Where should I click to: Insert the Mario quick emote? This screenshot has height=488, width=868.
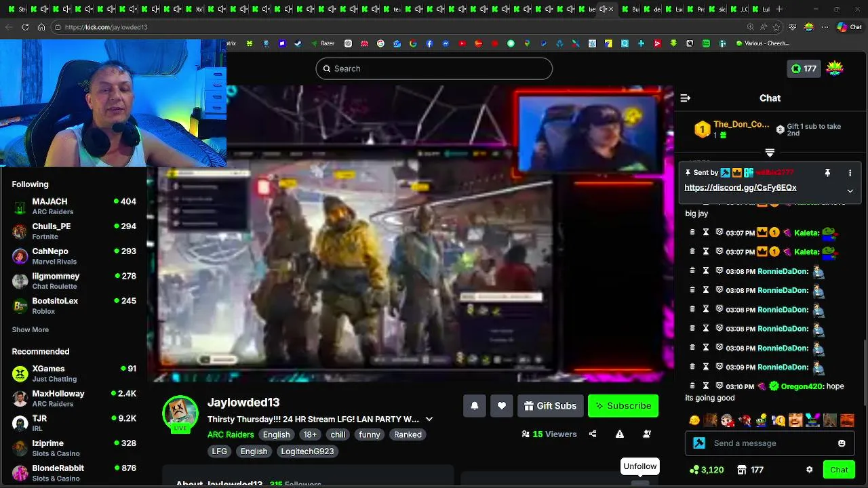745,420
